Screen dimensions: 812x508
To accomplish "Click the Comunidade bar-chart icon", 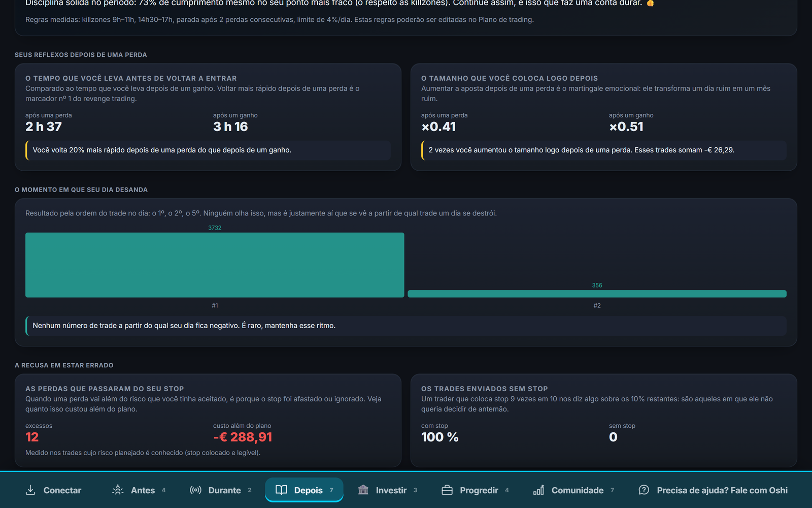I will tap(538, 490).
